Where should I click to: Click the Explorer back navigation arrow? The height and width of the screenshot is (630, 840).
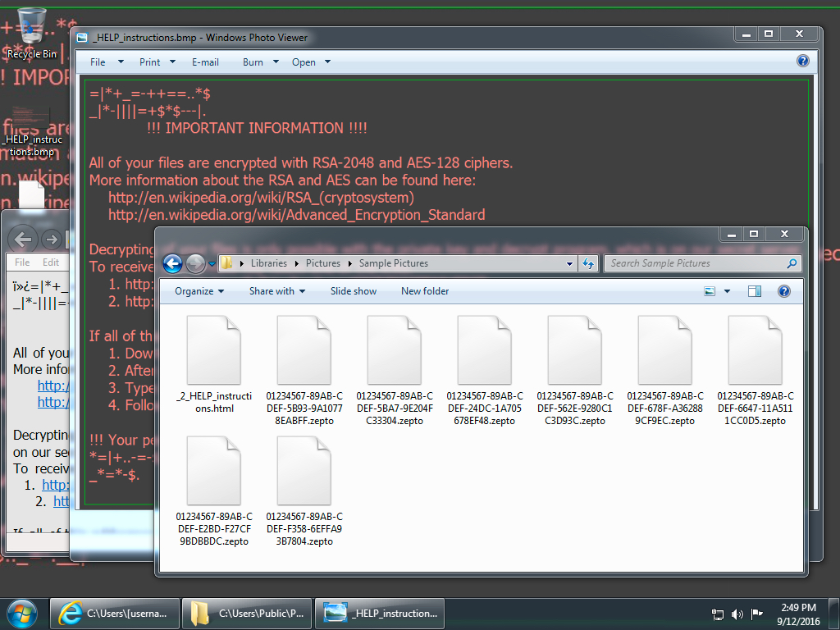(172, 263)
